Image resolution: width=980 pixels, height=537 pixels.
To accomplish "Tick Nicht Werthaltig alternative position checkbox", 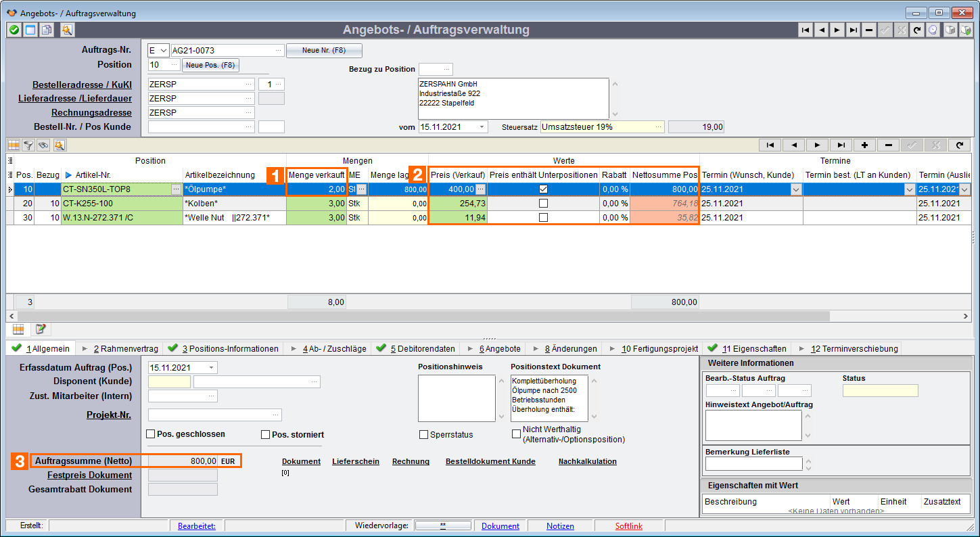I will pos(517,434).
